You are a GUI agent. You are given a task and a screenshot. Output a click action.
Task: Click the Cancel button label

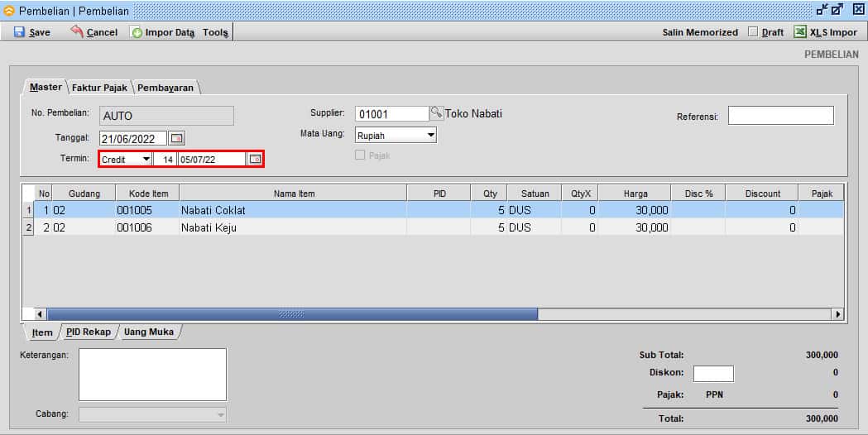(x=103, y=32)
